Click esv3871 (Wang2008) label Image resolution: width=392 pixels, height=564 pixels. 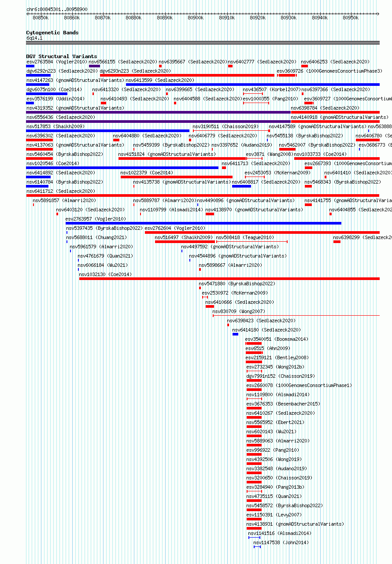(x=269, y=154)
